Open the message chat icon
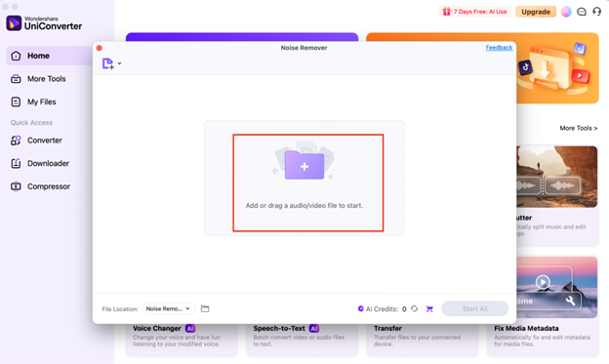 pyautogui.click(x=582, y=12)
